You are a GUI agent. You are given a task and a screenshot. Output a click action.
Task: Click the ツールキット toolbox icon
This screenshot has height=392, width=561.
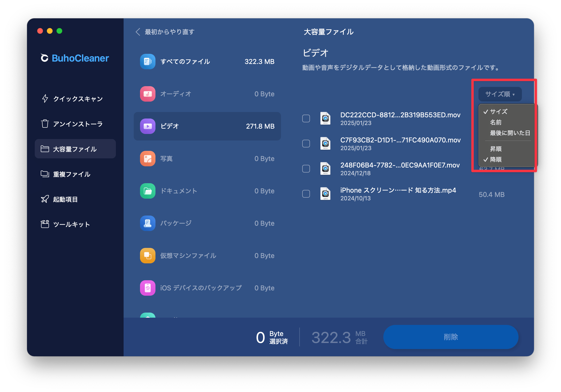click(x=45, y=224)
